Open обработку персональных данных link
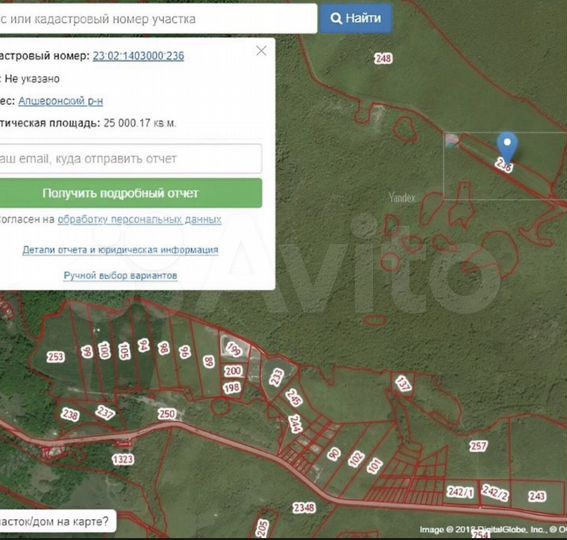Viewport: 567px width, 540px height. pos(140,220)
